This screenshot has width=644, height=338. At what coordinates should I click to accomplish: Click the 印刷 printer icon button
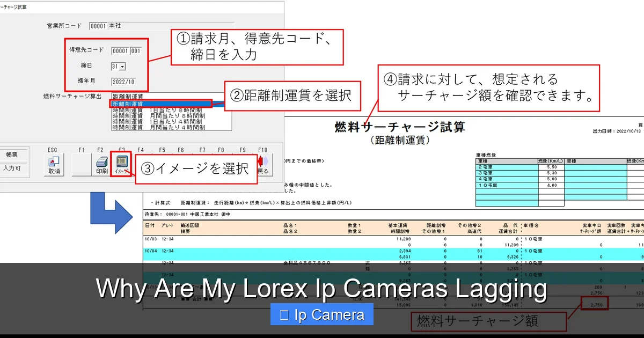click(x=101, y=165)
